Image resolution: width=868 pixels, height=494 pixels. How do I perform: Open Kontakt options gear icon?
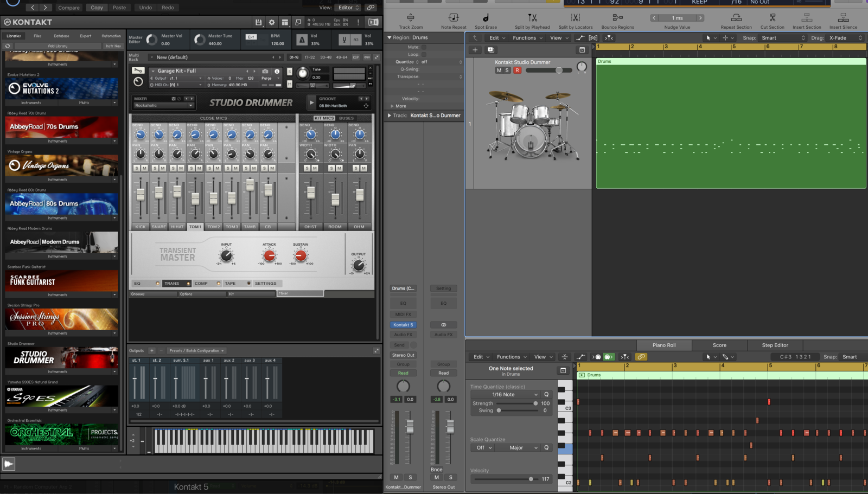coord(272,22)
